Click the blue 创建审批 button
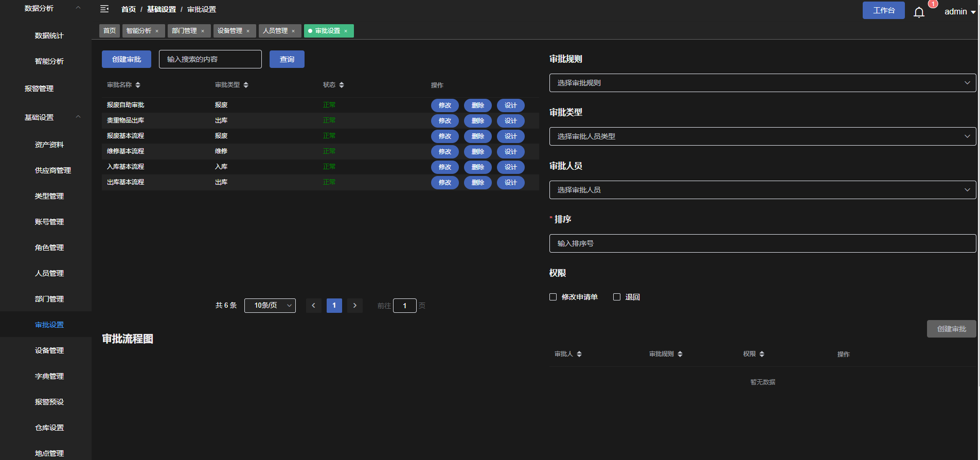This screenshot has height=460, width=980. (127, 59)
